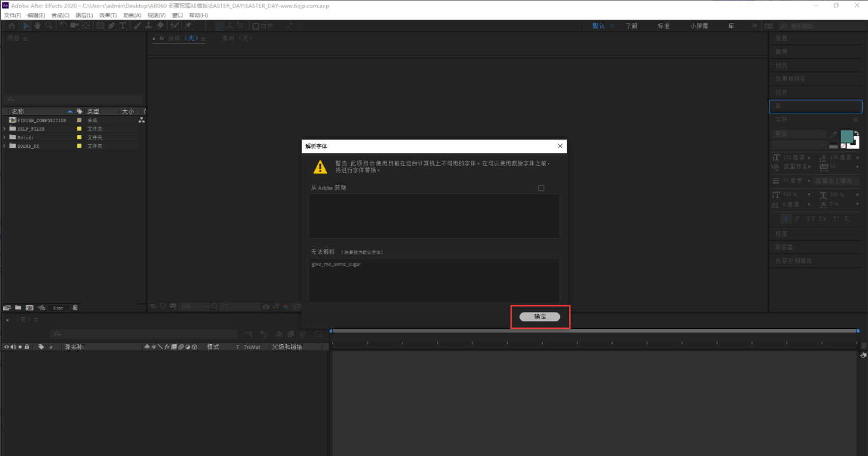Click 确定 in the font dialog
This screenshot has height=456, width=868.
tap(540, 317)
